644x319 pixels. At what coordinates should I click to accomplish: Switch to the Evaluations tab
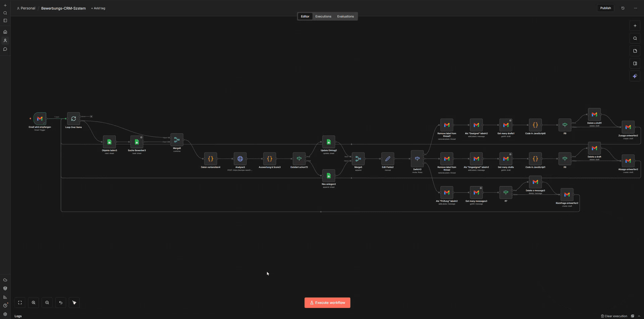coord(345,16)
